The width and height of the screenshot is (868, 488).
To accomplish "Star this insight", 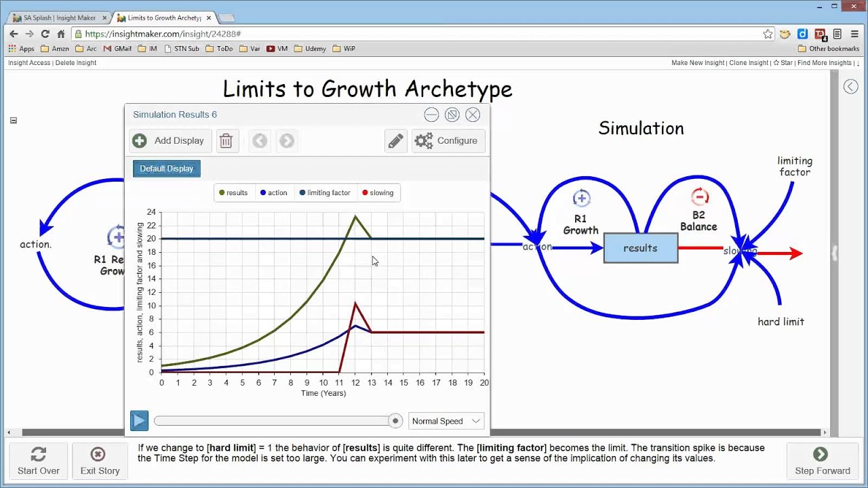I will pos(783,63).
